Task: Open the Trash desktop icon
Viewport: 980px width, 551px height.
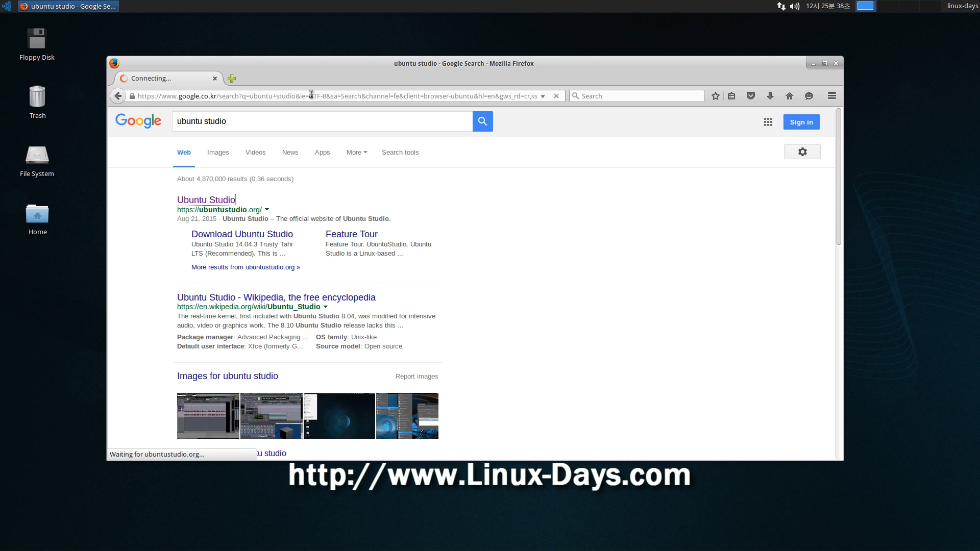Action: point(37,102)
